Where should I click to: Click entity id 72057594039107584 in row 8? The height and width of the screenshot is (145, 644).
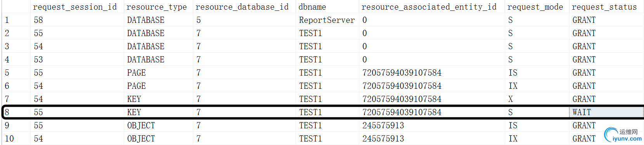click(432, 112)
